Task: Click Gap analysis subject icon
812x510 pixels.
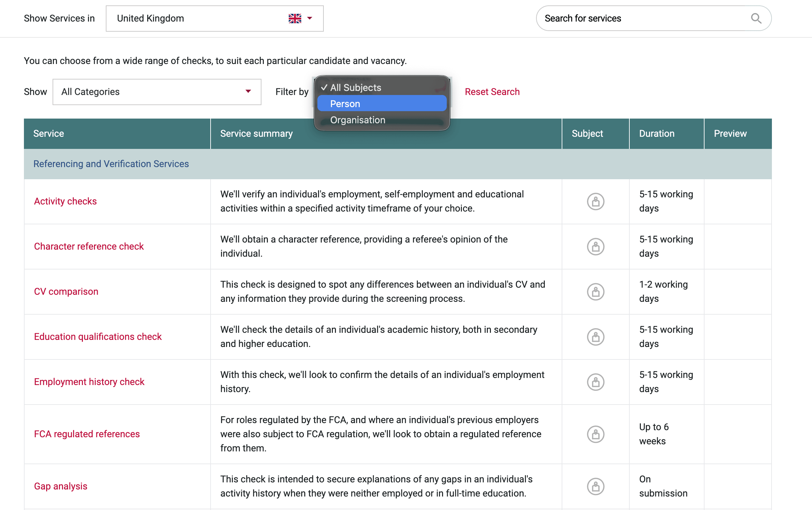Action: 595,487
